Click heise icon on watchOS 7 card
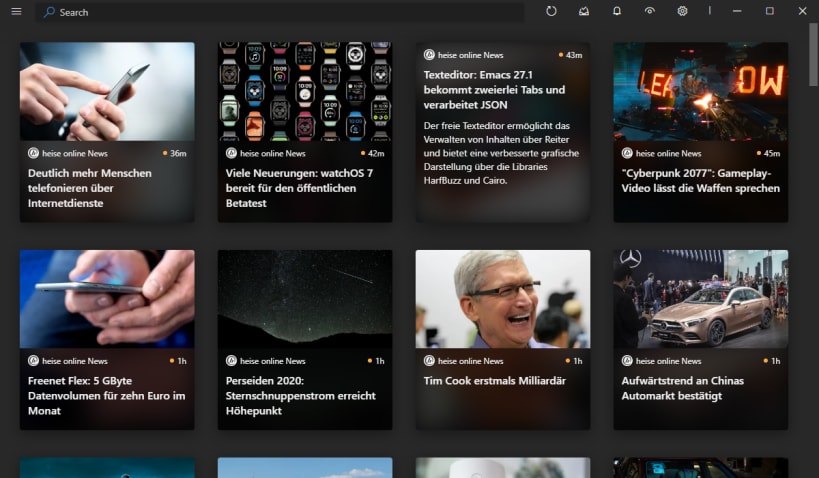 tap(231, 153)
